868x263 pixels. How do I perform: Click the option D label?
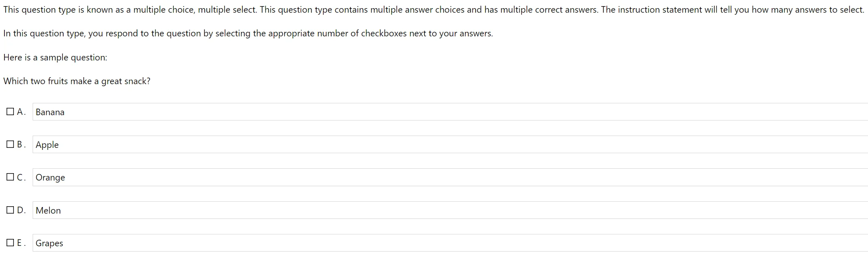[x=21, y=209]
